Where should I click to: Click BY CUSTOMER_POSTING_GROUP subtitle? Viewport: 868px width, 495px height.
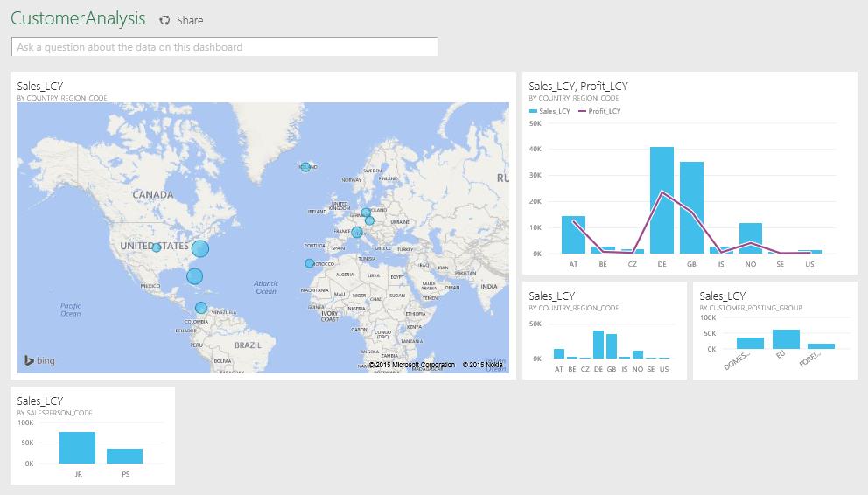750,308
